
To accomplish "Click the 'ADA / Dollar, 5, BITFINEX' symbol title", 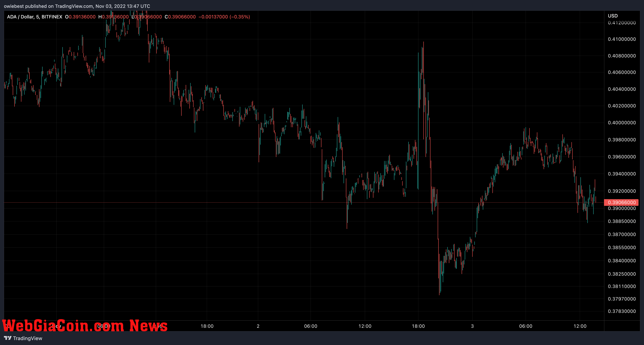I will coord(35,17).
